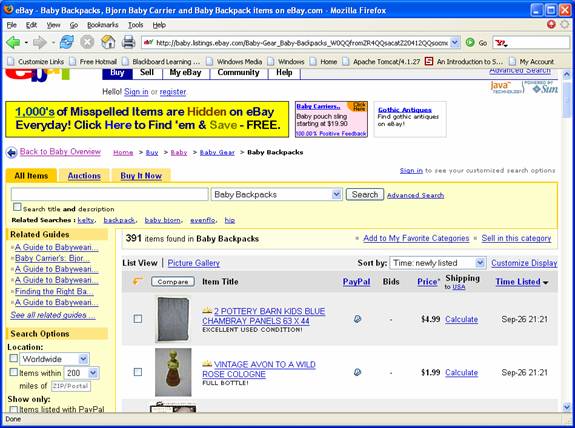
Task: Tick the Search title and description checkbox
Action: 17,207
